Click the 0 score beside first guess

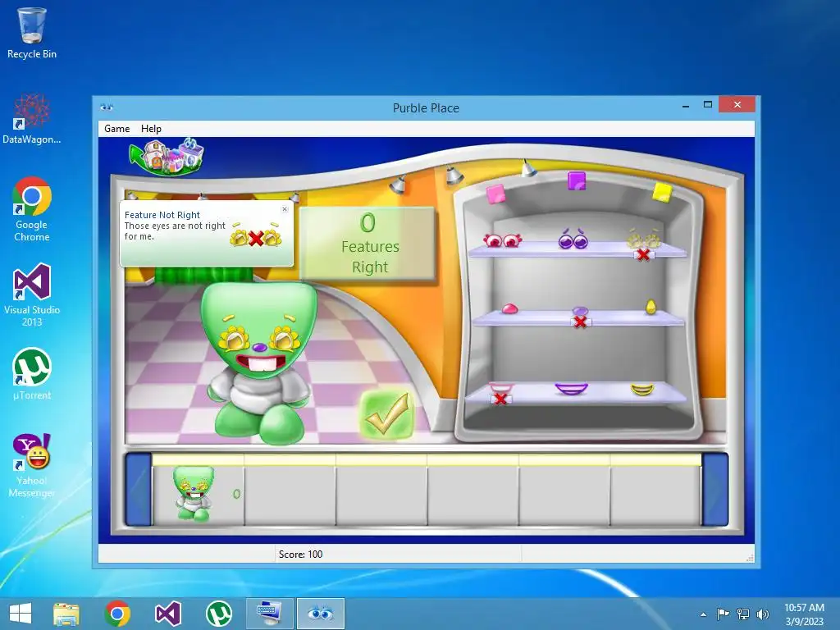tap(237, 494)
